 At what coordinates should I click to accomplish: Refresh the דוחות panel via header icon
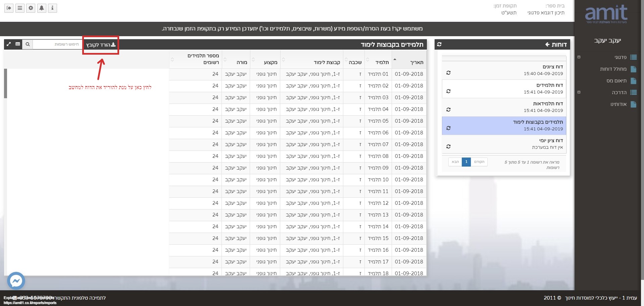tap(439, 44)
